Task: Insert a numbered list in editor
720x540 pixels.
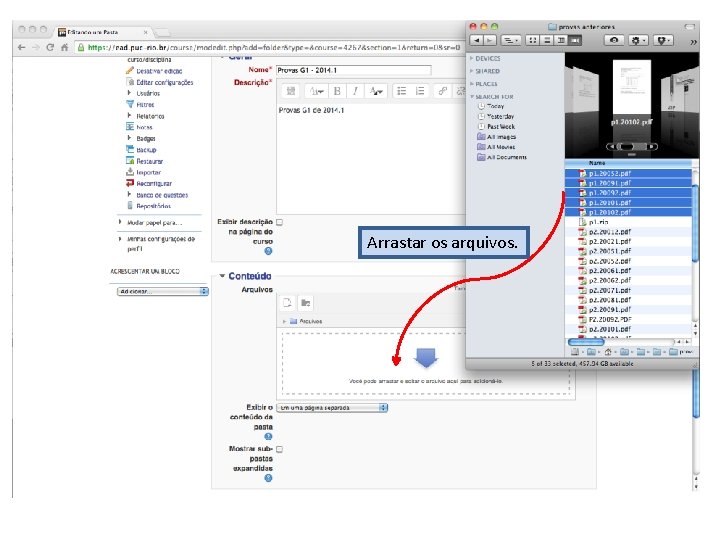Action: [420, 91]
